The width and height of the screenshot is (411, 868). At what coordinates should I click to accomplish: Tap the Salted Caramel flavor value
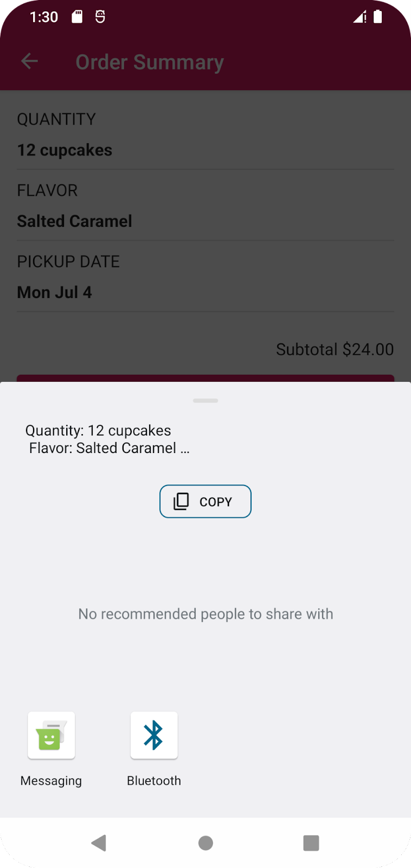[x=75, y=221]
